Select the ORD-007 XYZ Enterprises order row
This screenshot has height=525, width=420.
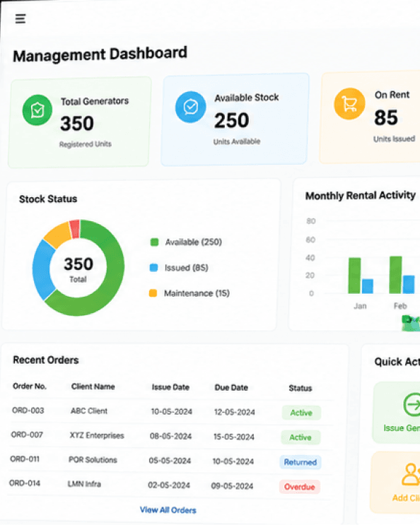[x=170, y=436]
